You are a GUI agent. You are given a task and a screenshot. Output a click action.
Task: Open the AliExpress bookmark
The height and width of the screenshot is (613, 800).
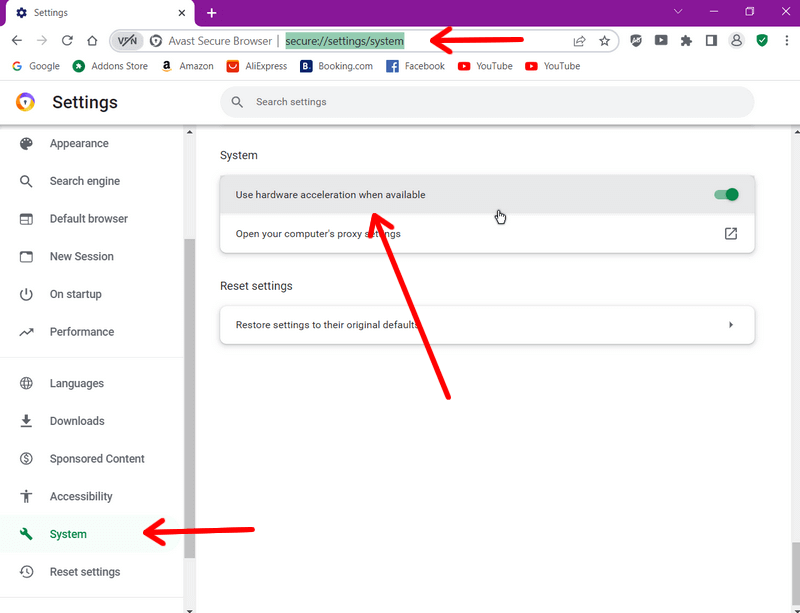(257, 66)
